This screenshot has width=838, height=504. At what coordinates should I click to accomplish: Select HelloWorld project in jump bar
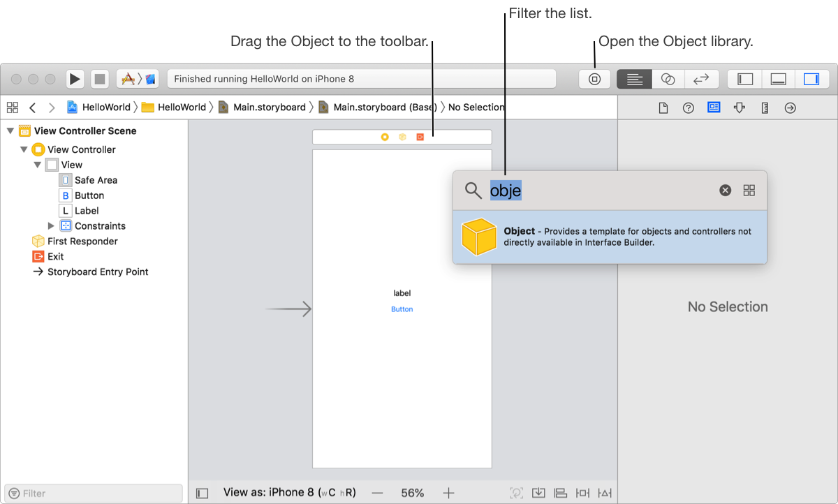click(98, 108)
